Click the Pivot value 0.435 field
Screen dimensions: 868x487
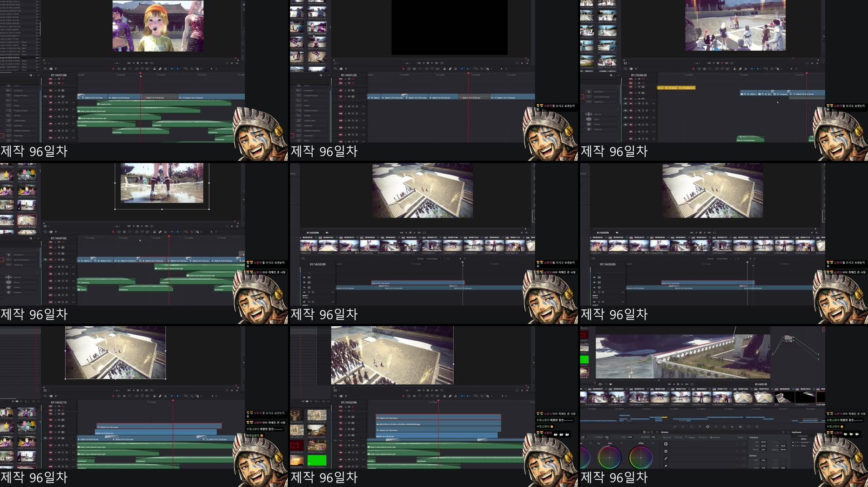pyautogui.click(x=630, y=437)
